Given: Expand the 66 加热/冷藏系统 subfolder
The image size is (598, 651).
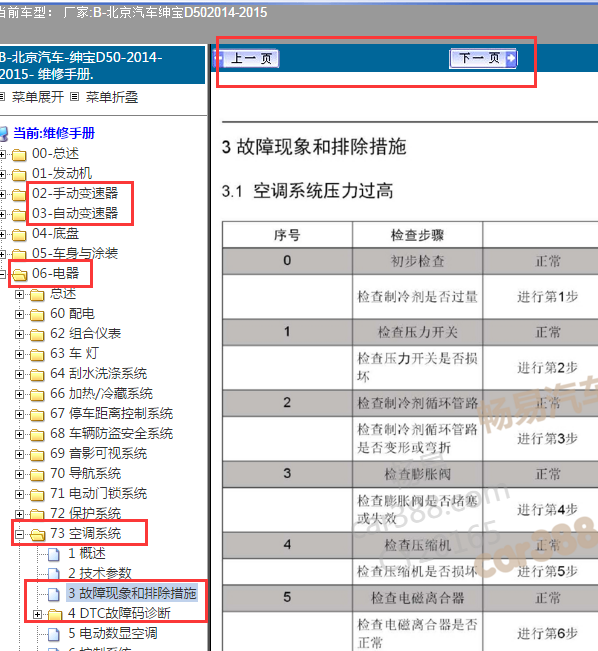Looking at the screenshot, I should point(19,394).
